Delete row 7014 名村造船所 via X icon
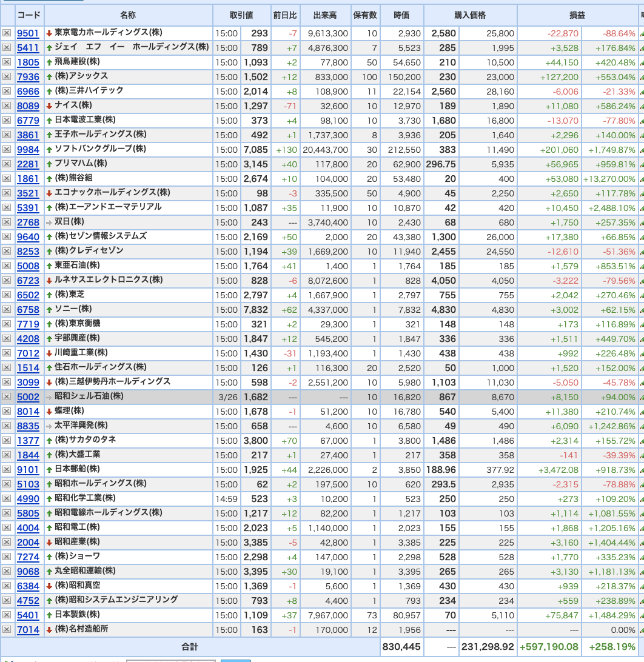 [6, 629]
